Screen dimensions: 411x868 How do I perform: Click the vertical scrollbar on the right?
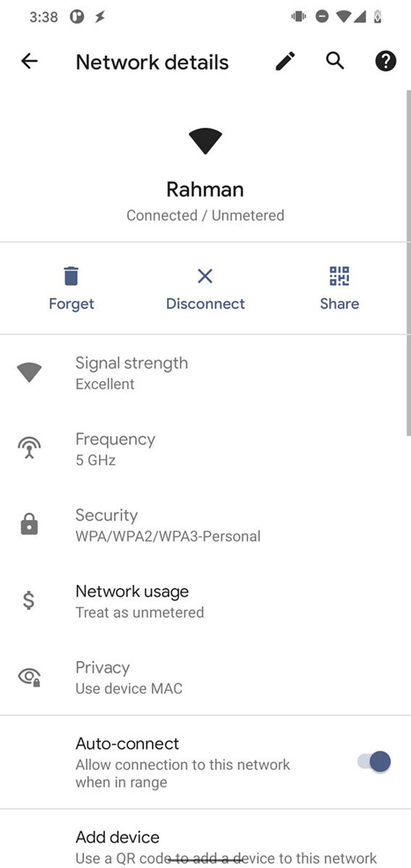point(408,263)
